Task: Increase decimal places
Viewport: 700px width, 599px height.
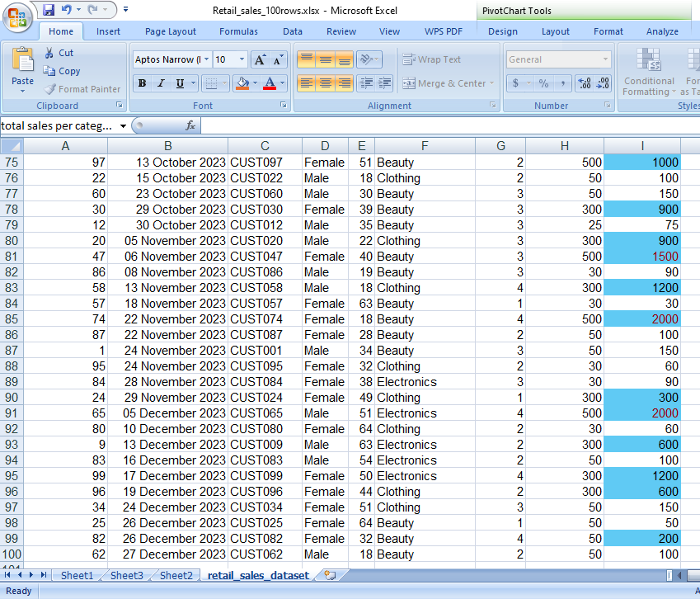Action: 584,83
